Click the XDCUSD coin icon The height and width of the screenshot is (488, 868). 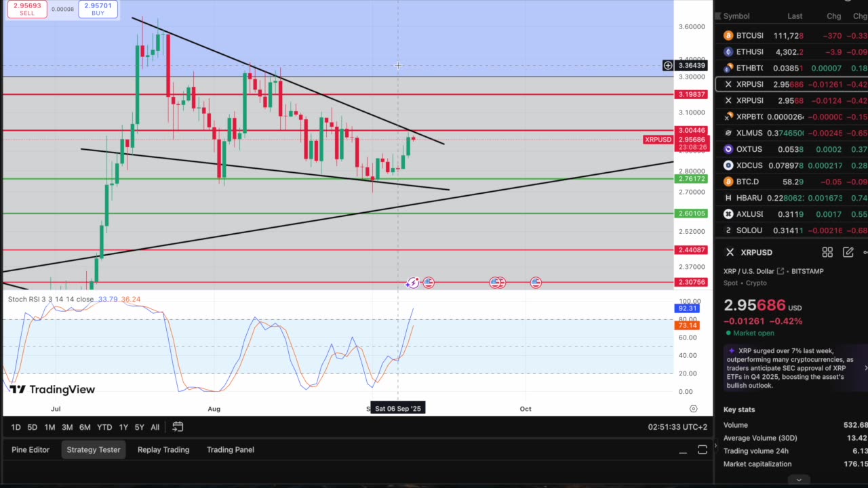click(x=728, y=165)
